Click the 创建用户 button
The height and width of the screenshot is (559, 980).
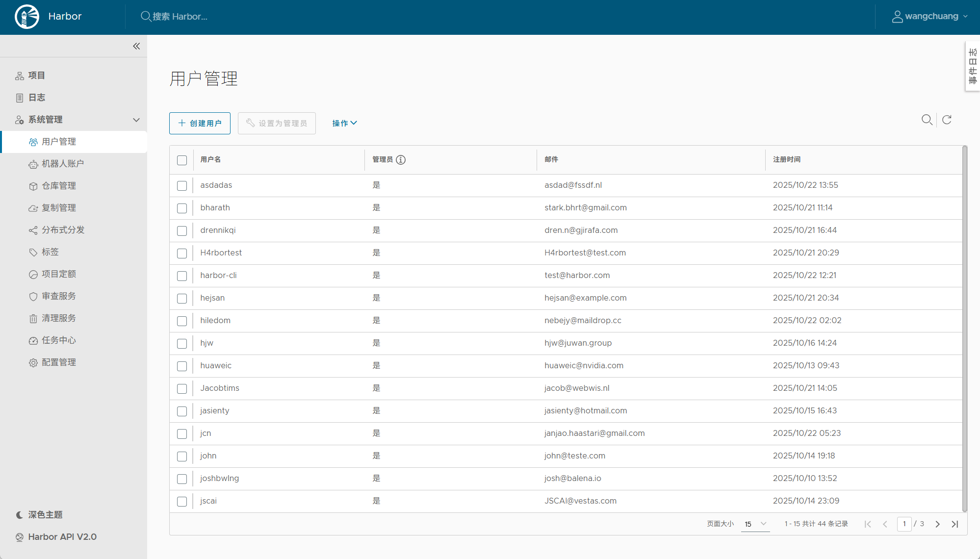pos(200,123)
